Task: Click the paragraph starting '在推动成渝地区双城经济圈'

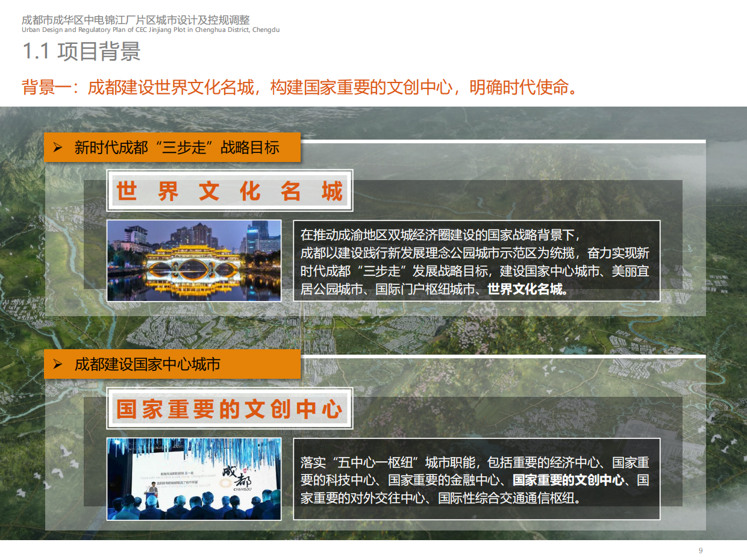Action: point(477,261)
